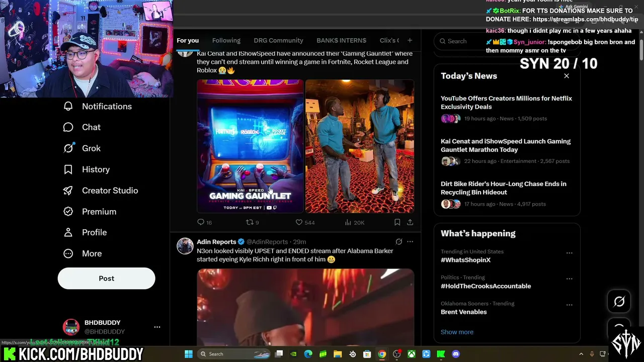Open the floating Grok button

619,302
